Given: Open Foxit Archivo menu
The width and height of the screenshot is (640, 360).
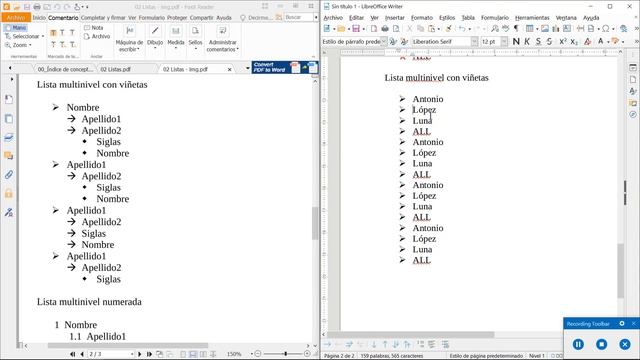Looking at the screenshot, I should [16, 18].
